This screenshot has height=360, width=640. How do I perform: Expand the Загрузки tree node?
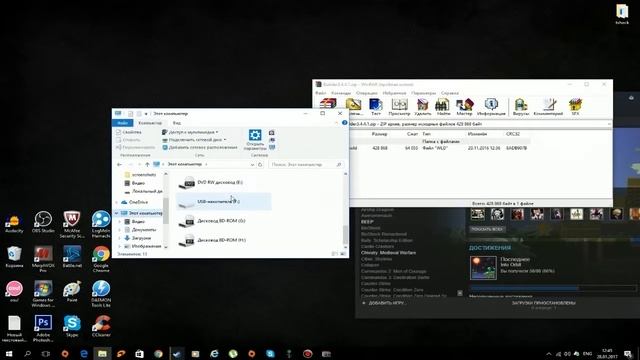[120, 238]
